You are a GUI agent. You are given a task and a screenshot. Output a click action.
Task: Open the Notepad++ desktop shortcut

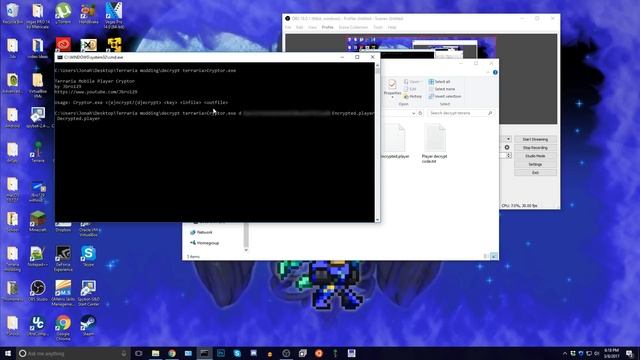tap(38, 256)
